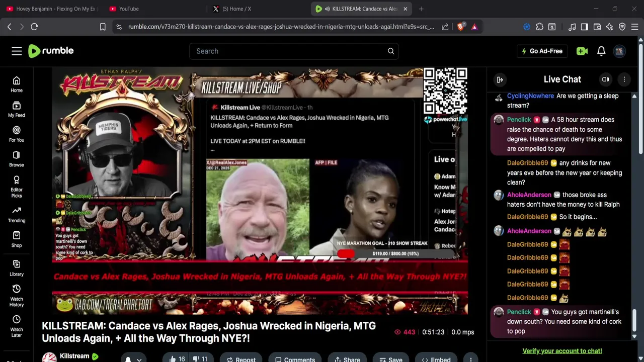Click the Brave Shields lion icon

click(x=460, y=27)
